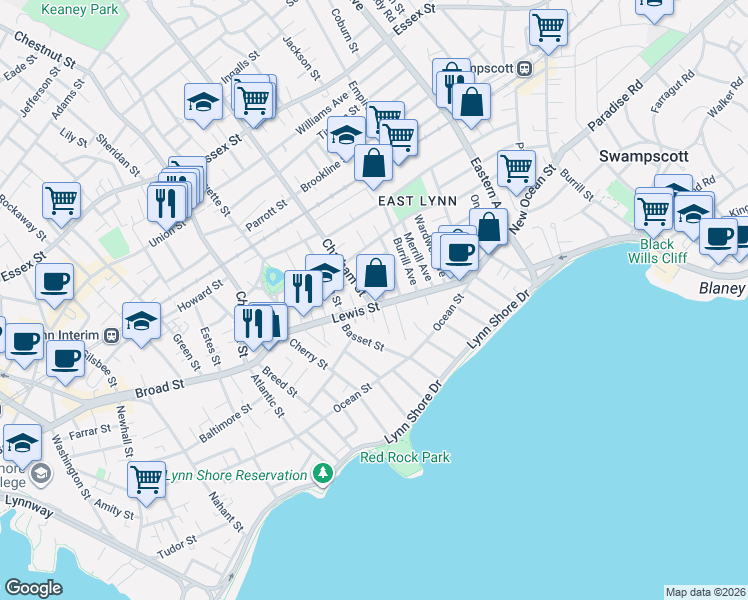Viewport: 748px width, 600px height.
Task: Select the restaurant marker at Broad St junction
Action: (x=253, y=327)
